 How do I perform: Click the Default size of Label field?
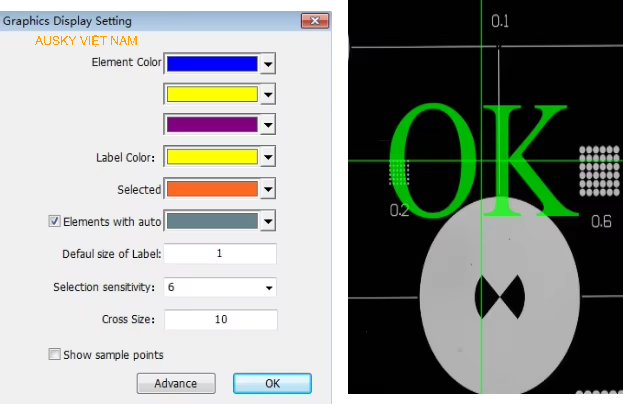(220, 254)
